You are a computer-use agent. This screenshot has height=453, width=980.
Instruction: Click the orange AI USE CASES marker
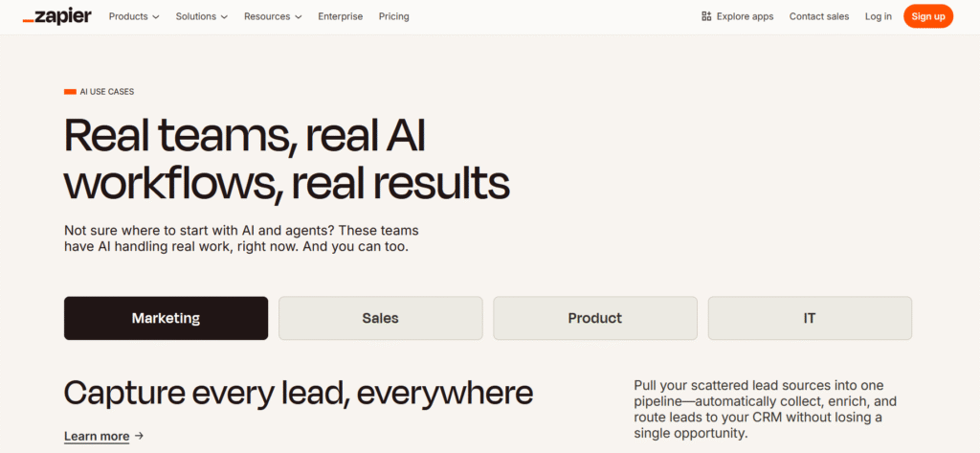[x=70, y=92]
